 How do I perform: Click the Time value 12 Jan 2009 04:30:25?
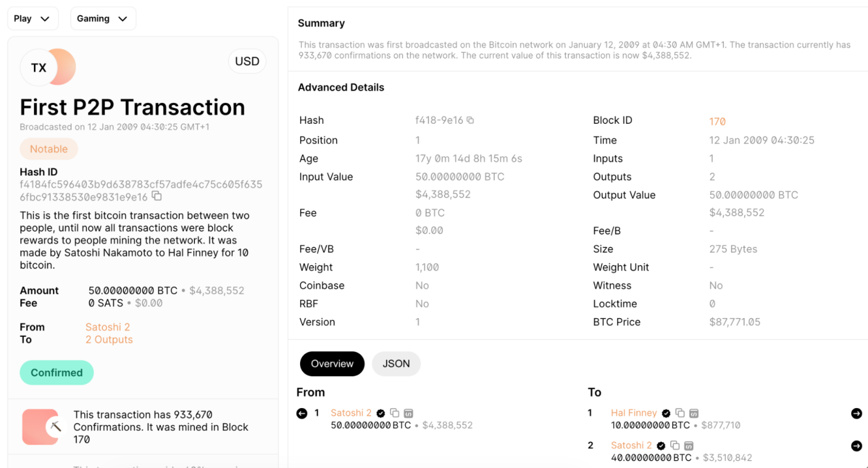762,140
